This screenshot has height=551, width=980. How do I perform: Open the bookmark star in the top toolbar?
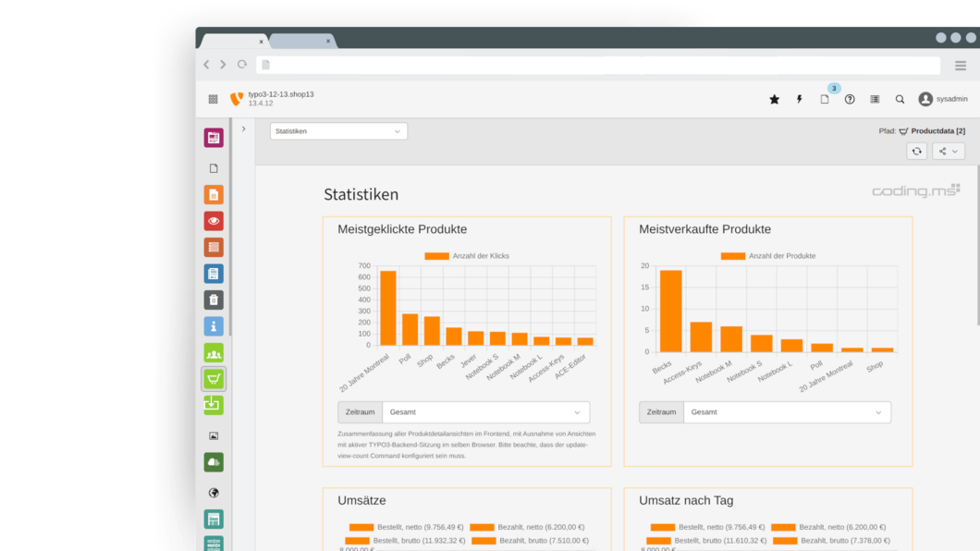coord(774,99)
